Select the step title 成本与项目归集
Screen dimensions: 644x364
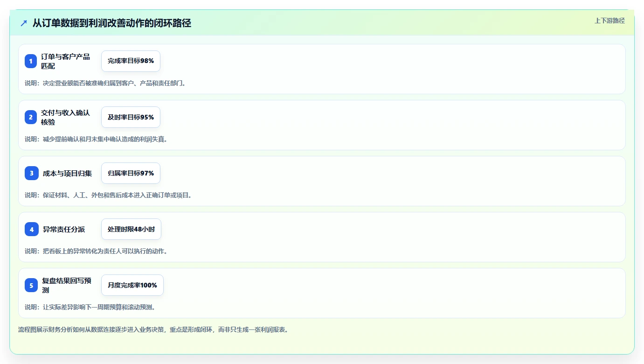click(68, 173)
